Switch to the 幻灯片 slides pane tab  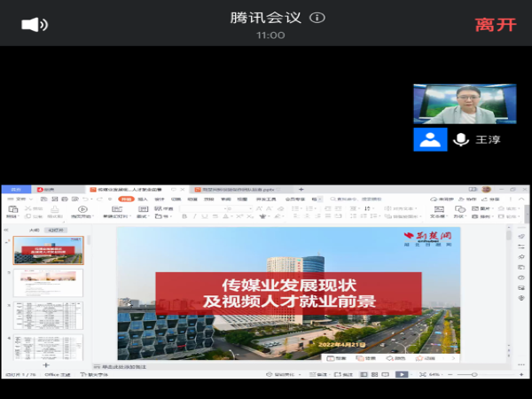pos(56,230)
